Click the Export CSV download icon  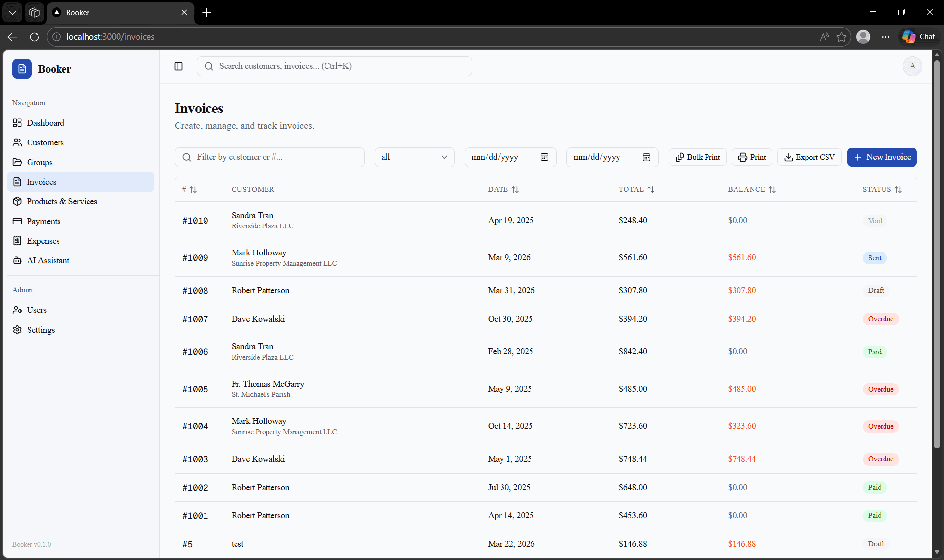pos(789,157)
